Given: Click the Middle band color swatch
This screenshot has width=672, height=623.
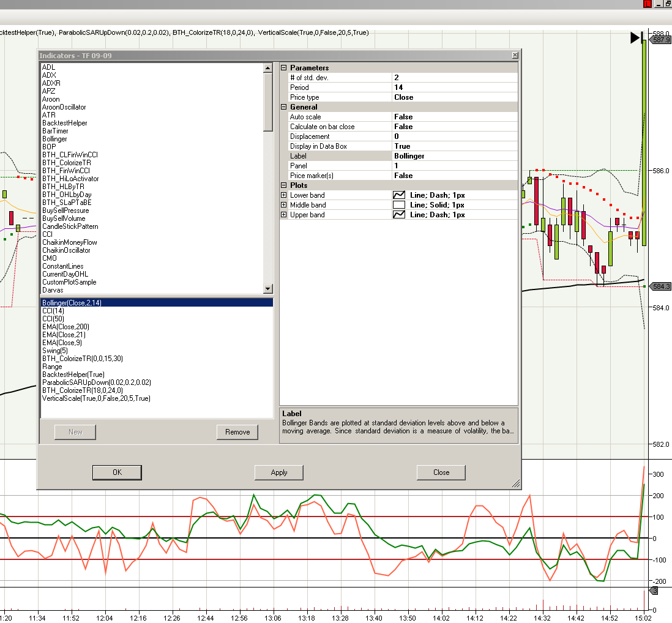Looking at the screenshot, I should [x=399, y=205].
